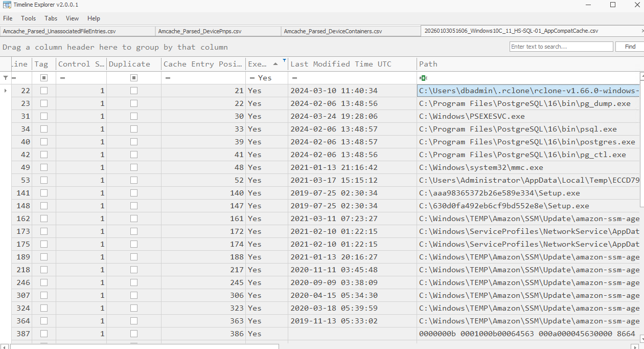Open the filter row settings funnel icon

click(x=5, y=78)
